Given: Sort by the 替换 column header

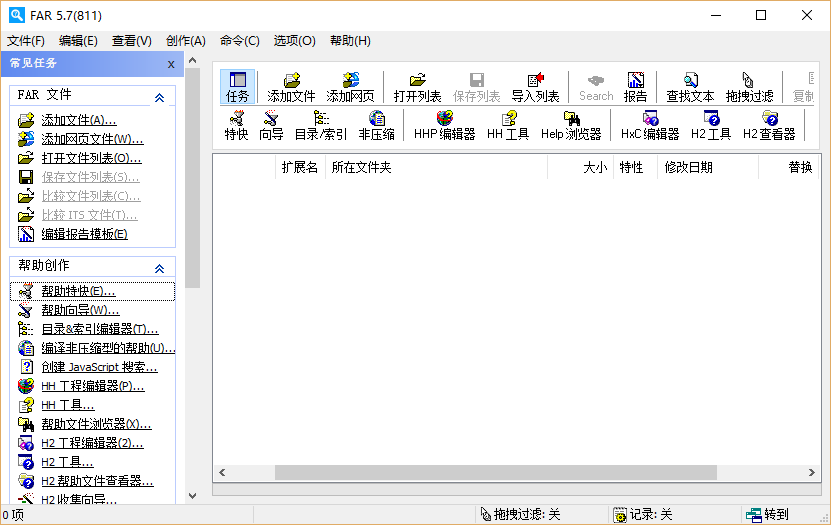Looking at the screenshot, I should tap(789, 167).
